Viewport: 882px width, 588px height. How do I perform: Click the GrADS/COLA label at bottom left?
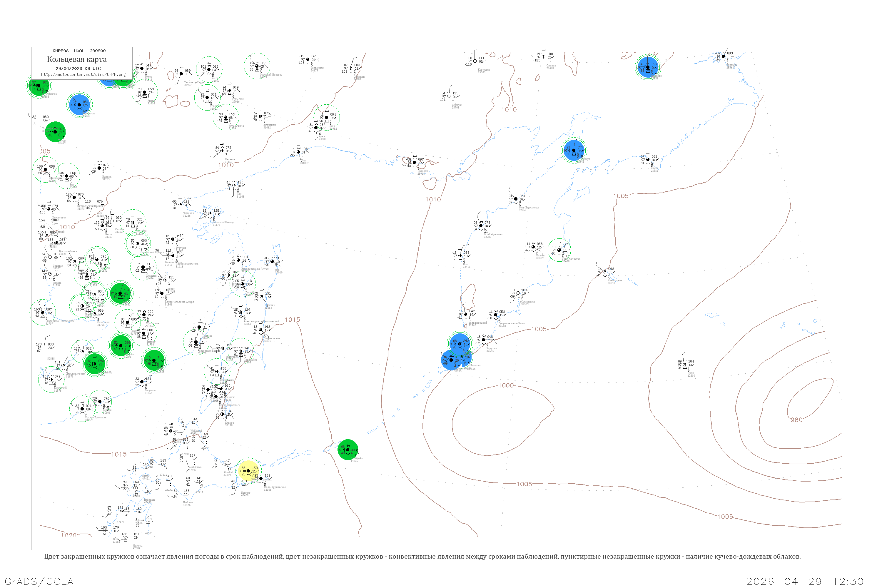pos(39,581)
